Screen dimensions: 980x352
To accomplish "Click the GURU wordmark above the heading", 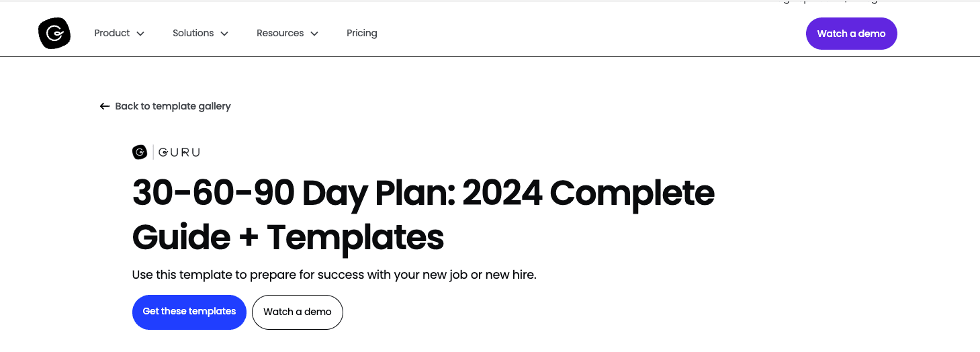I will click(x=179, y=152).
